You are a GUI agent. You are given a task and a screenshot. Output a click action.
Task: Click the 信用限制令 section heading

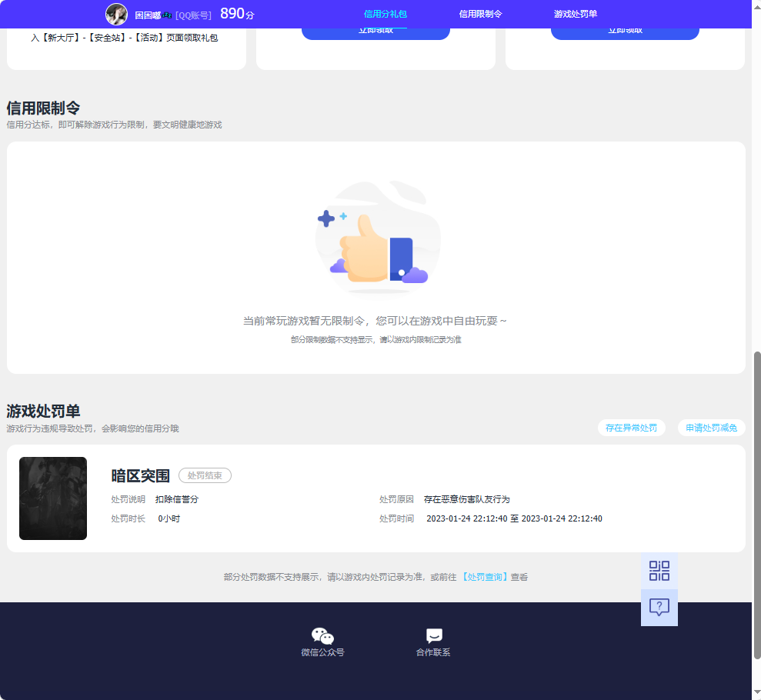(x=43, y=108)
